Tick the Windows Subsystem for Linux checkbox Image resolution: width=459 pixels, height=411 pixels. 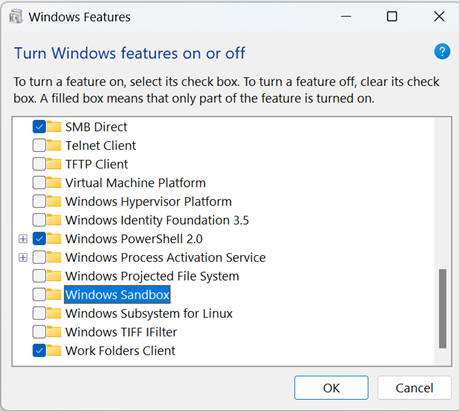[x=39, y=313]
